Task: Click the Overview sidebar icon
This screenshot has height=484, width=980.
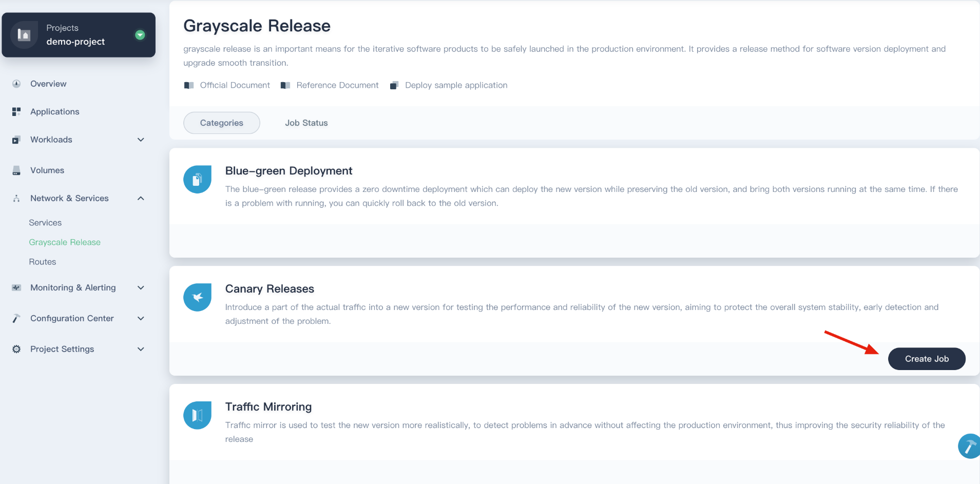Action: (16, 84)
